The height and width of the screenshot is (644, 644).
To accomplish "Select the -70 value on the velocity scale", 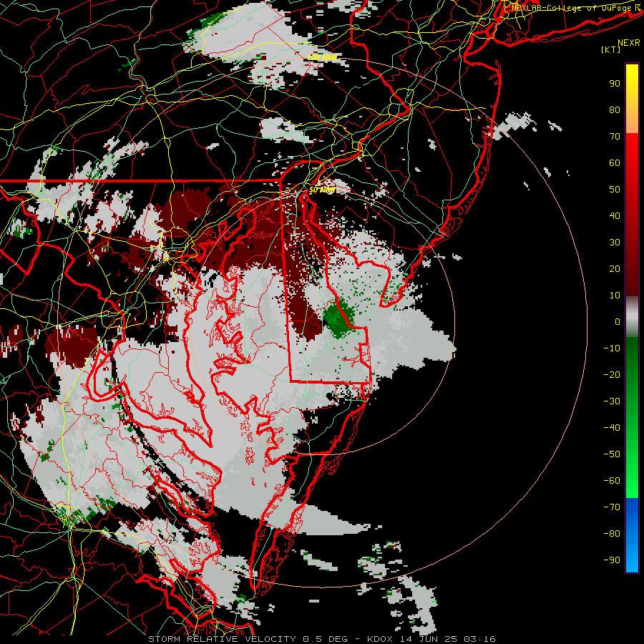I will pos(612,507).
